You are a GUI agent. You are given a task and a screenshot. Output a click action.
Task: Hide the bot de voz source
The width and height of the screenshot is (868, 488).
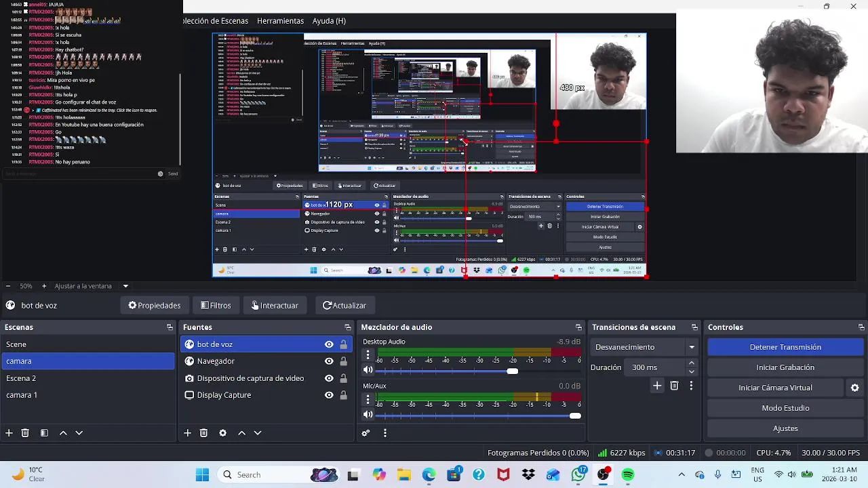[x=329, y=344]
